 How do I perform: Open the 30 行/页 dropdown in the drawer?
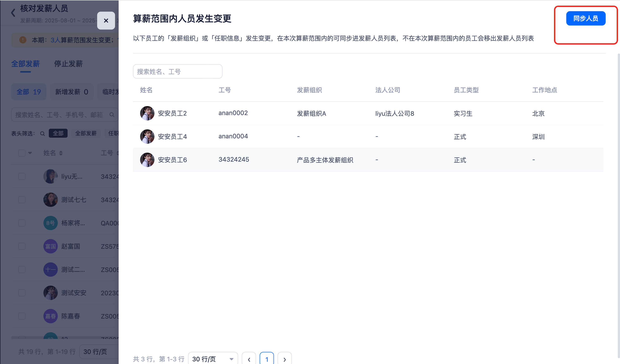213,359
